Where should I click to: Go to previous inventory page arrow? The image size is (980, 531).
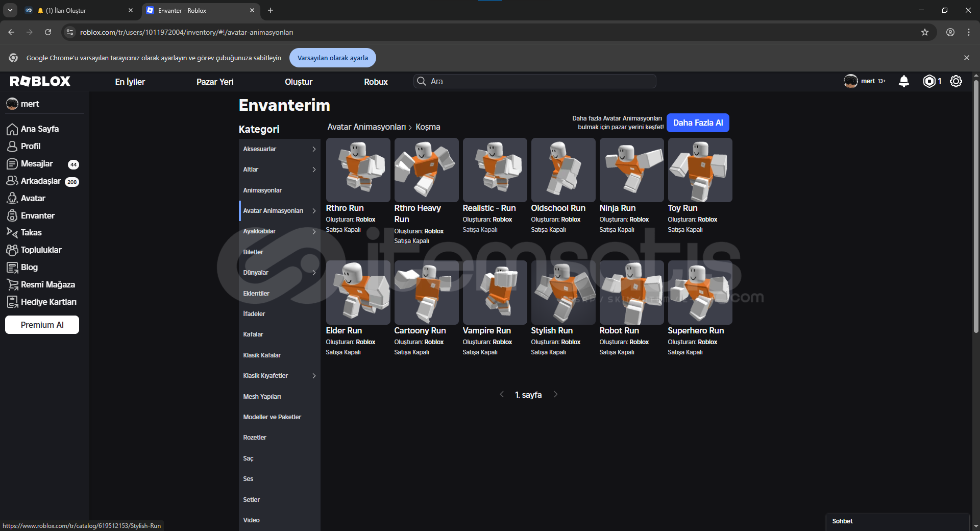click(502, 394)
